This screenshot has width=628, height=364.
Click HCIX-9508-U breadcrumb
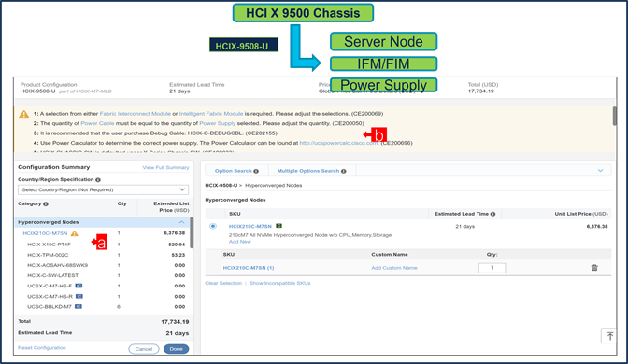point(221,186)
